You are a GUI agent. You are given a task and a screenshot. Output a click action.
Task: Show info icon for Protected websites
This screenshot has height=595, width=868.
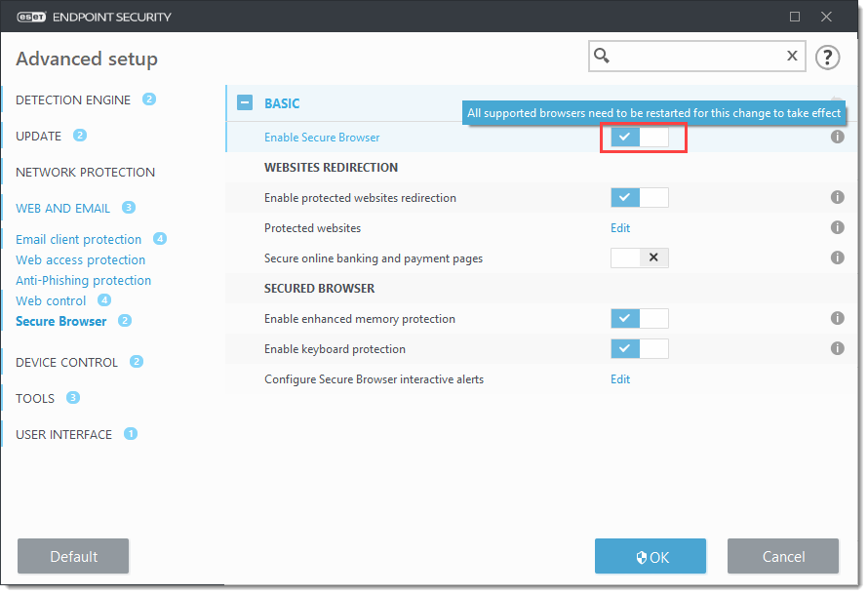pos(838,227)
